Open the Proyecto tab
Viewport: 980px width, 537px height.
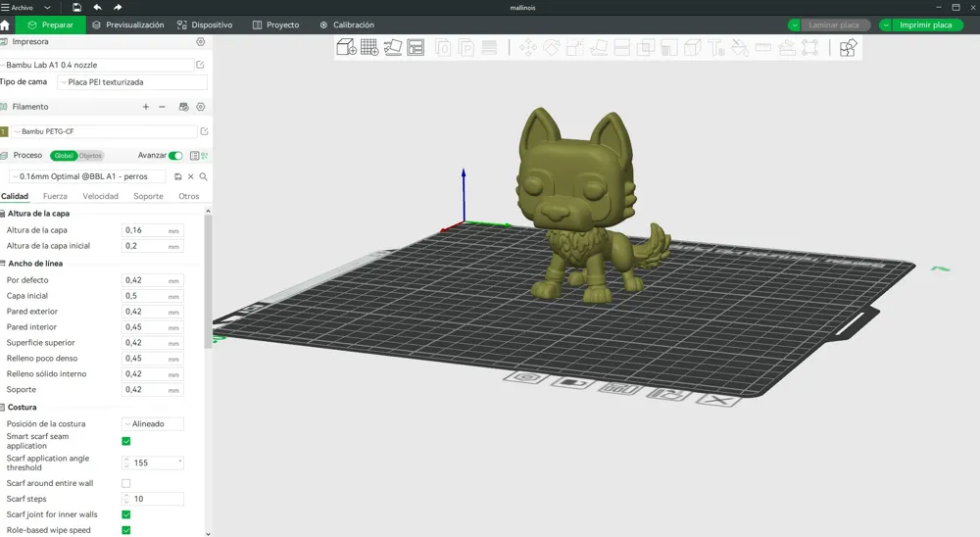pyautogui.click(x=276, y=25)
